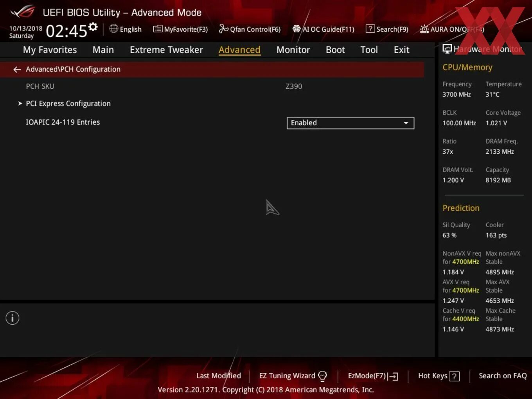Expand PCI Express Configuration submenu

(x=68, y=103)
